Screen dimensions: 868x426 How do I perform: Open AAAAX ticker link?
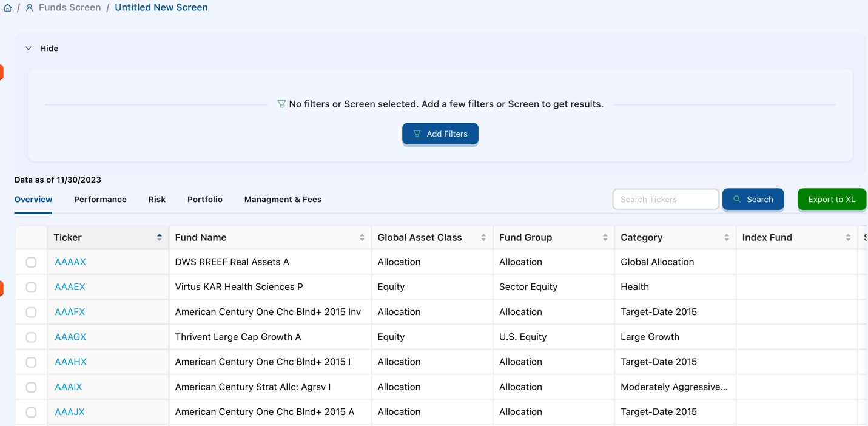tap(70, 262)
